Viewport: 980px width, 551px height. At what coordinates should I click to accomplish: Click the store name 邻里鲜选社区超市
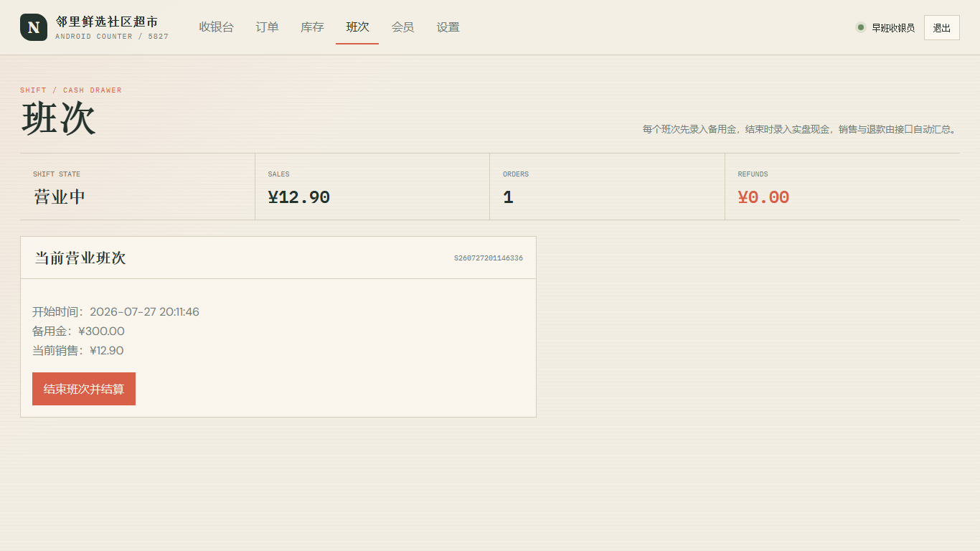[107, 22]
